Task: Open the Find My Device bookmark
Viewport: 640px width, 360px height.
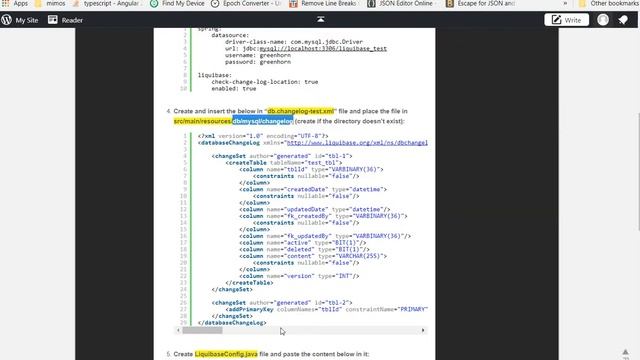Action: [178, 3]
